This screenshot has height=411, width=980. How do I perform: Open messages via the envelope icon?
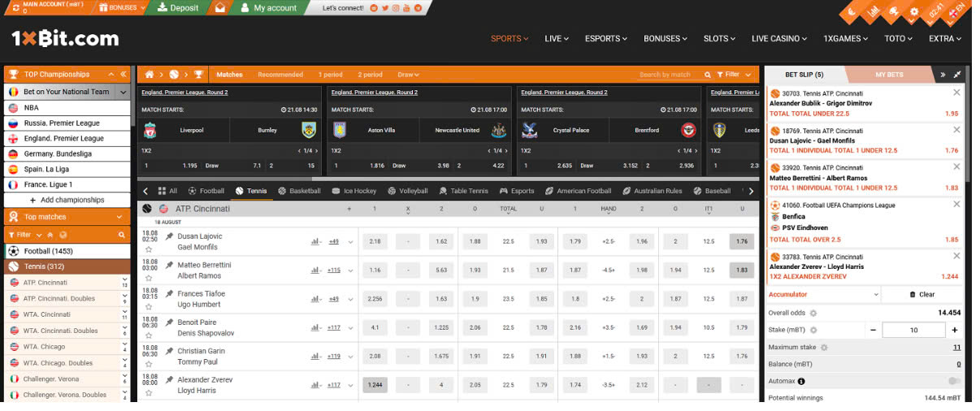[x=219, y=8]
